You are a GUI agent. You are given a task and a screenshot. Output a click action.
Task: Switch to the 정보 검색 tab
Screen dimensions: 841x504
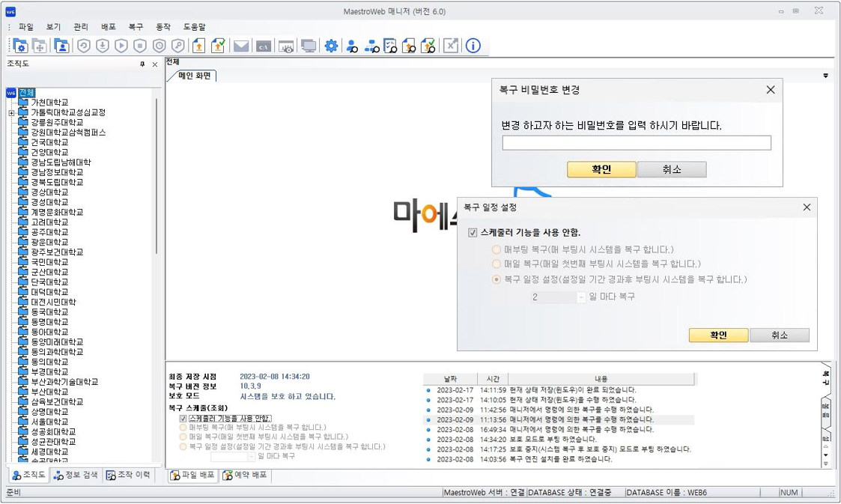click(76, 475)
